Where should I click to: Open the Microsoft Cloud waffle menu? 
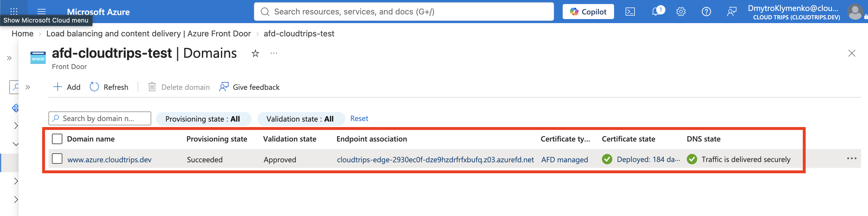tap(14, 11)
